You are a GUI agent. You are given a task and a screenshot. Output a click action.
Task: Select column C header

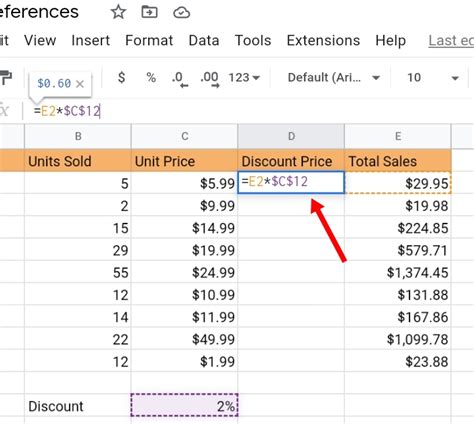pos(185,136)
